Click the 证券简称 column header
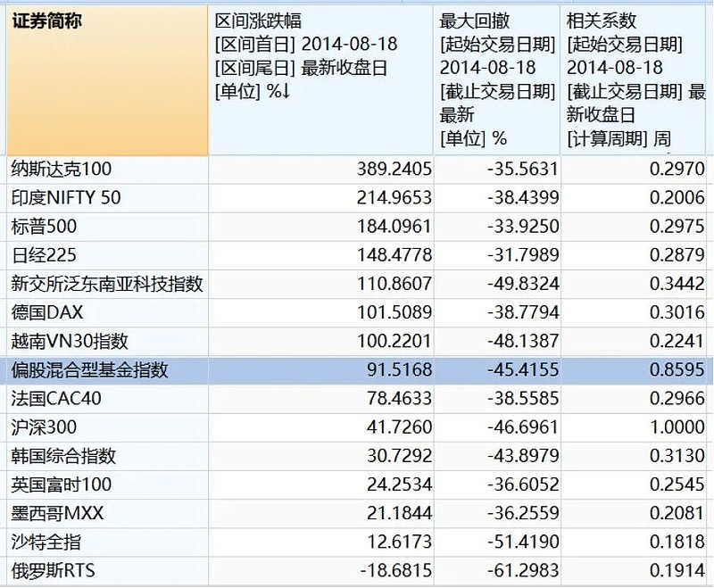The height and width of the screenshot is (588, 714). pyautogui.click(x=108, y=80)
